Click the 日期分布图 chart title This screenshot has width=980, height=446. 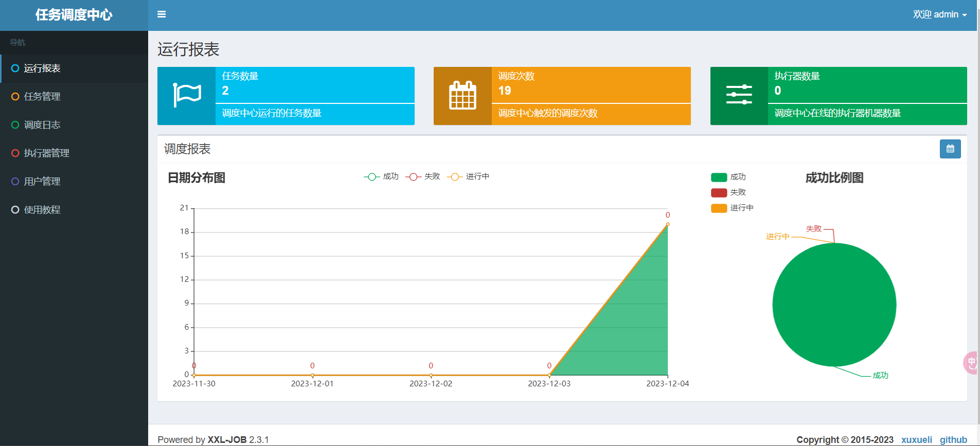tap(197, 178)
